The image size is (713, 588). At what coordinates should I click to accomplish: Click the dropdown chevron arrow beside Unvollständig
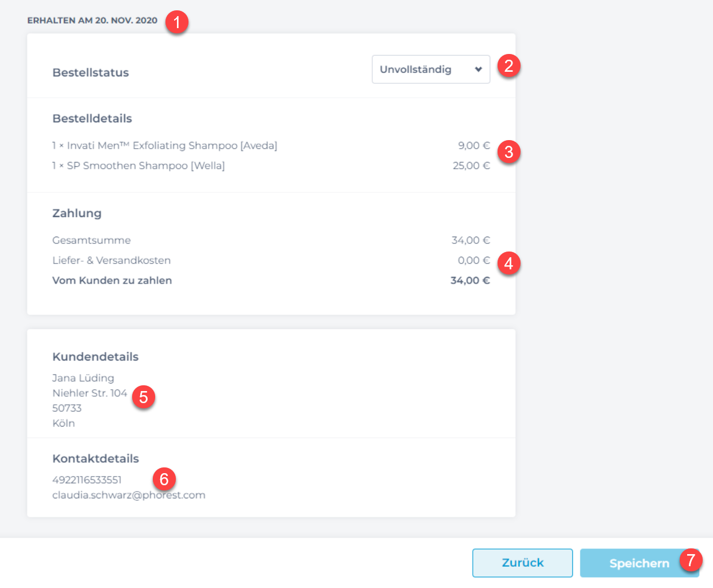pyautogui.click(x=478, y=69)
